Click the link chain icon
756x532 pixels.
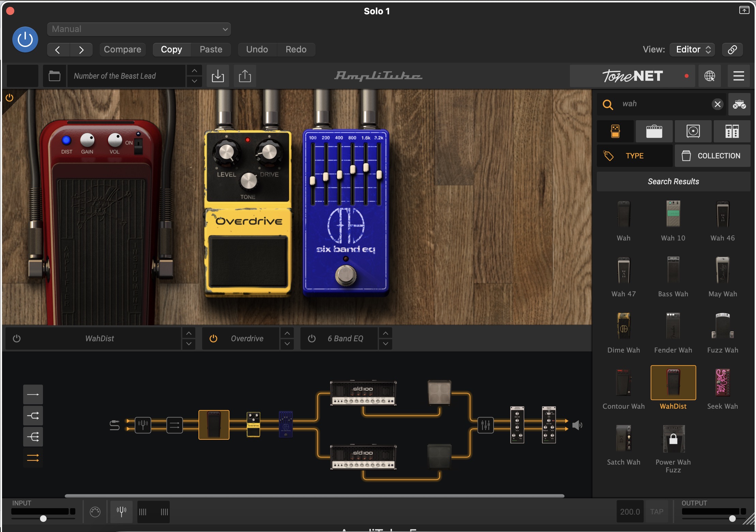[732, 50]
